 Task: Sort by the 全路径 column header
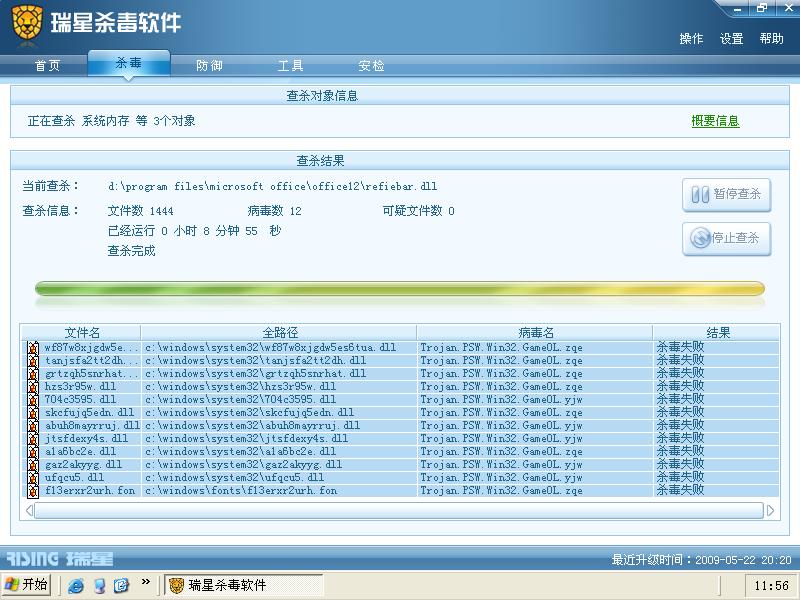click(x=279, y=333)
